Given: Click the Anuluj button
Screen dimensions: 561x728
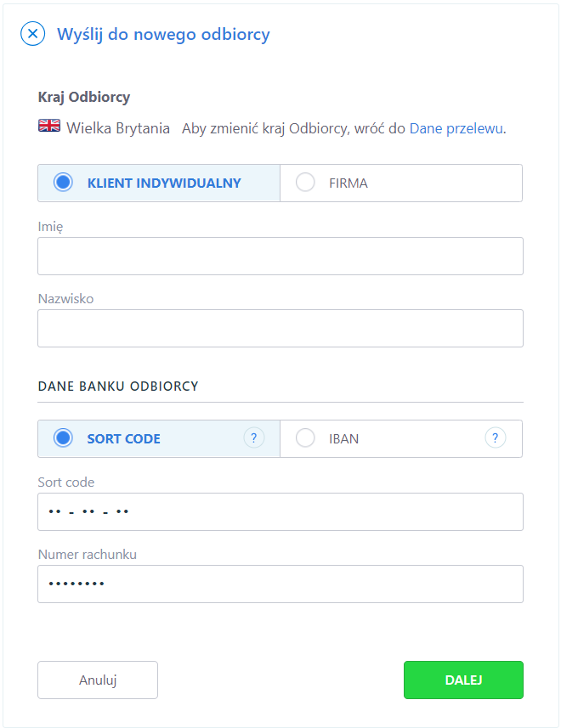Looking at the screenshot, I should point(98,680).
